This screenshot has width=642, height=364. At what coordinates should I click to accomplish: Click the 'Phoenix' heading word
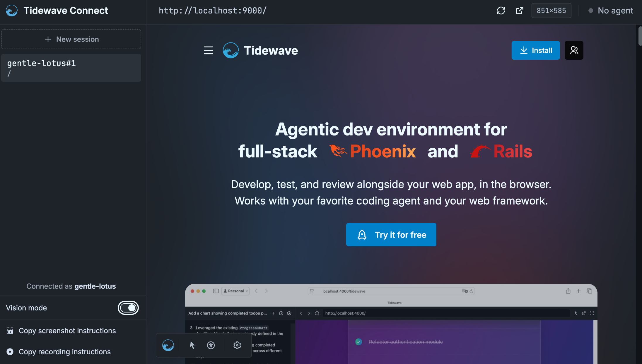(x=383, y=152)
